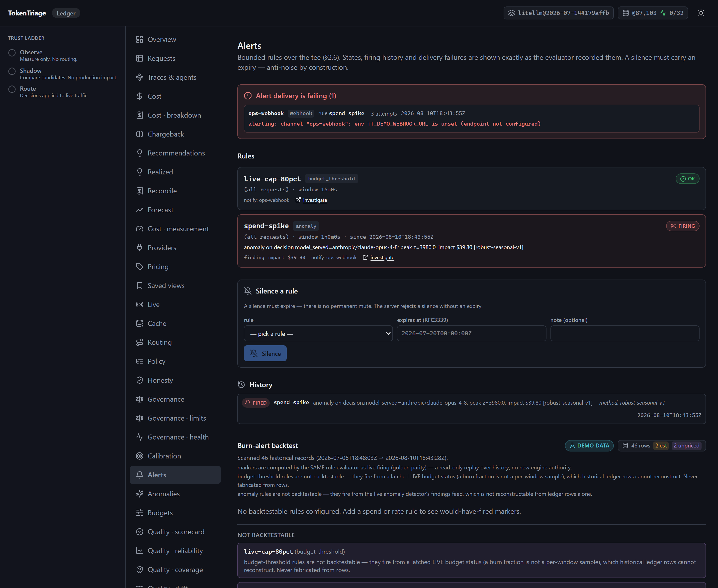Click the 'anomaly' rule type tag
Screen dimensions: 718x588
pyautogui.click(x=306, y=226)
